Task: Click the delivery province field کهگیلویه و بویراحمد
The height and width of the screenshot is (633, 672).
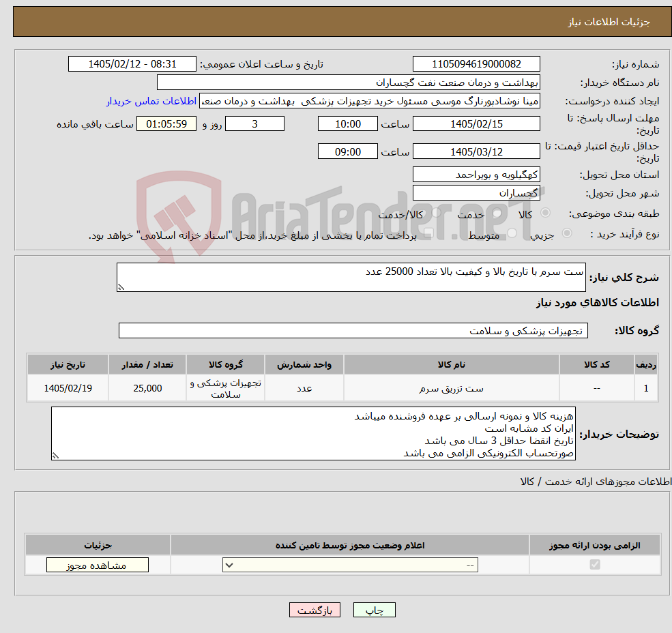Action: (476, 175)
